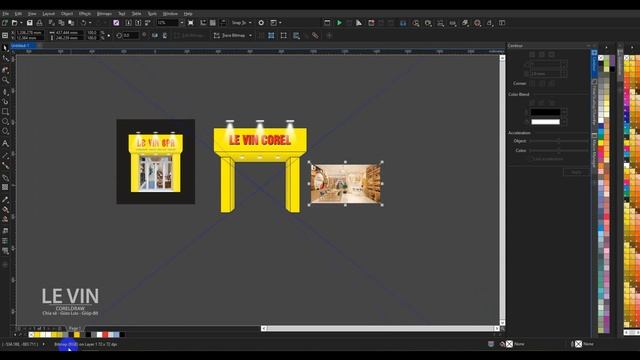
Task: Select the Rectangle tool in toolbox
Action: (5, 111)
